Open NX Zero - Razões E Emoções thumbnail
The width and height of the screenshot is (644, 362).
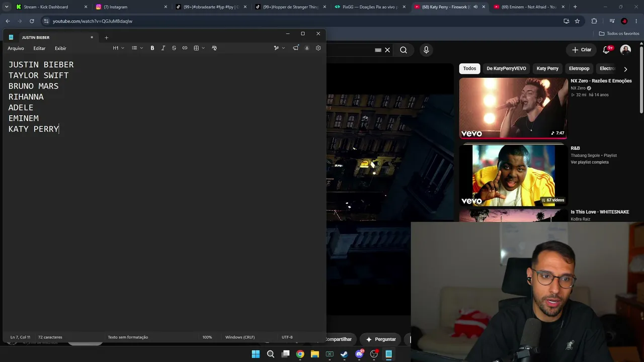[x=513, y=108]
